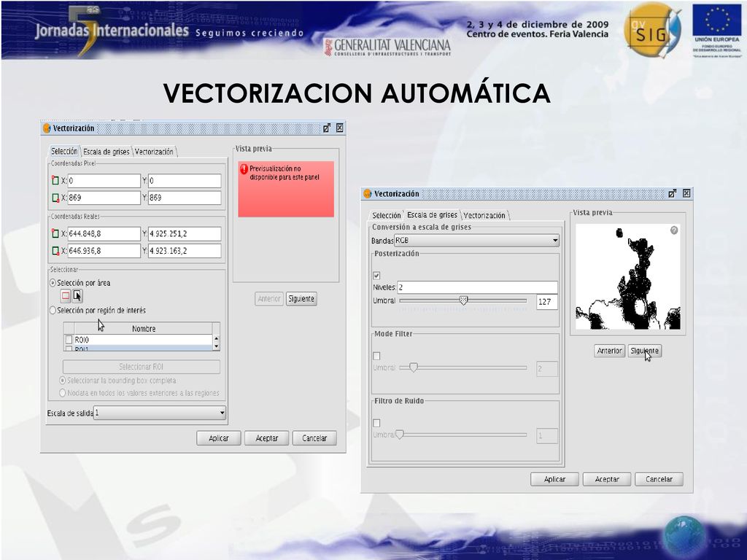Click the Seleccionar ROI button
This screenshot has width=747, height=560.
[142, 367]
